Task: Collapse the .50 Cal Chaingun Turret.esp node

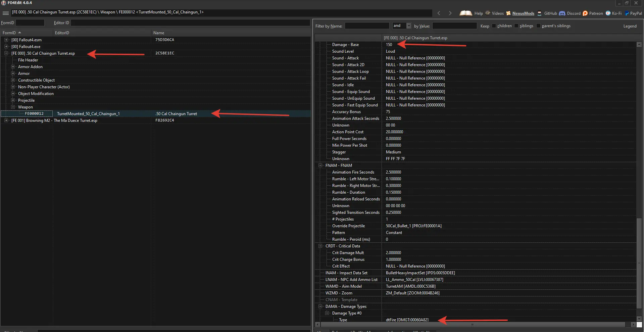Action: tap(6, 53)
